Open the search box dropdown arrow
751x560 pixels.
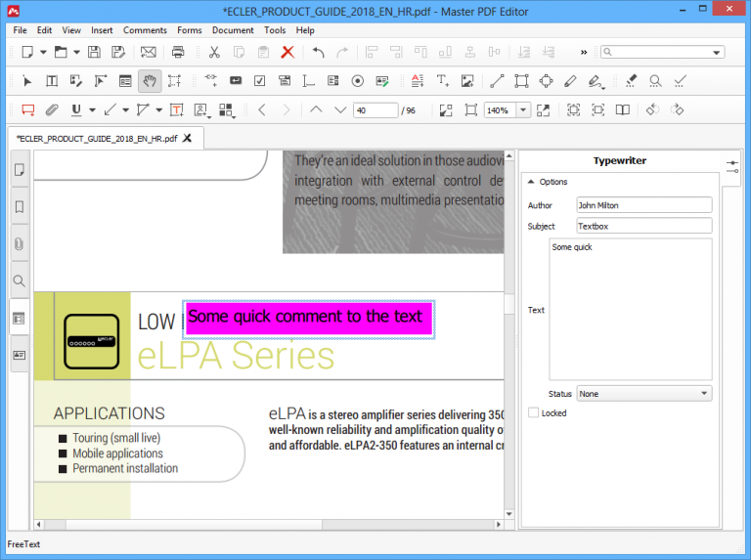[x=716, y=52]
